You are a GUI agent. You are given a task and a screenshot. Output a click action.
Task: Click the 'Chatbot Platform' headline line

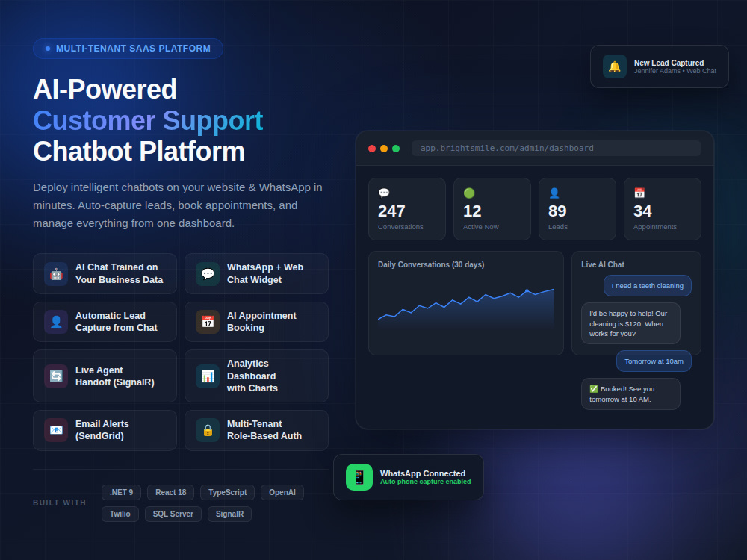click(x=139, y=152)
